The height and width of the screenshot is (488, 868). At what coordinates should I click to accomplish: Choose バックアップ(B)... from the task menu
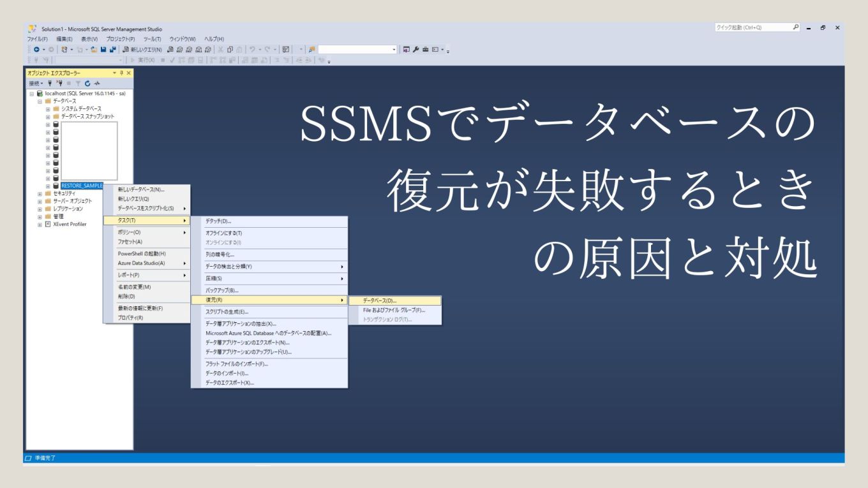(x=269, y=290)
